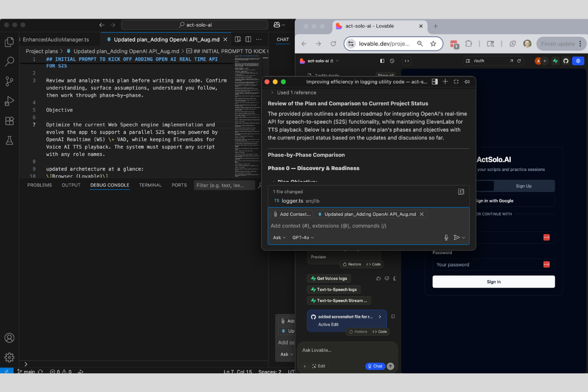The width and height of the screenshot is (588, 392).
Task: Open Run and Debug view in VS Code
Action: pyautogui.click(x=9, y=101)
